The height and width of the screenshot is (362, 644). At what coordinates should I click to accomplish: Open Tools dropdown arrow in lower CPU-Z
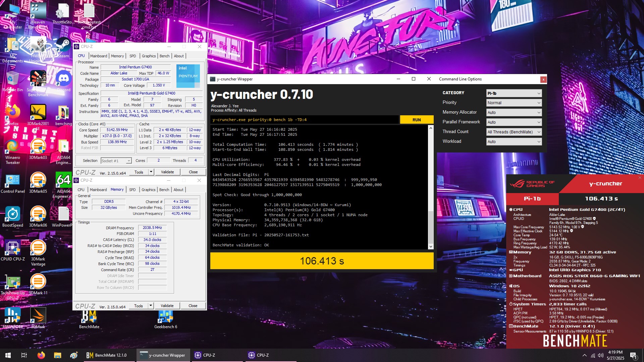[151, 306]
